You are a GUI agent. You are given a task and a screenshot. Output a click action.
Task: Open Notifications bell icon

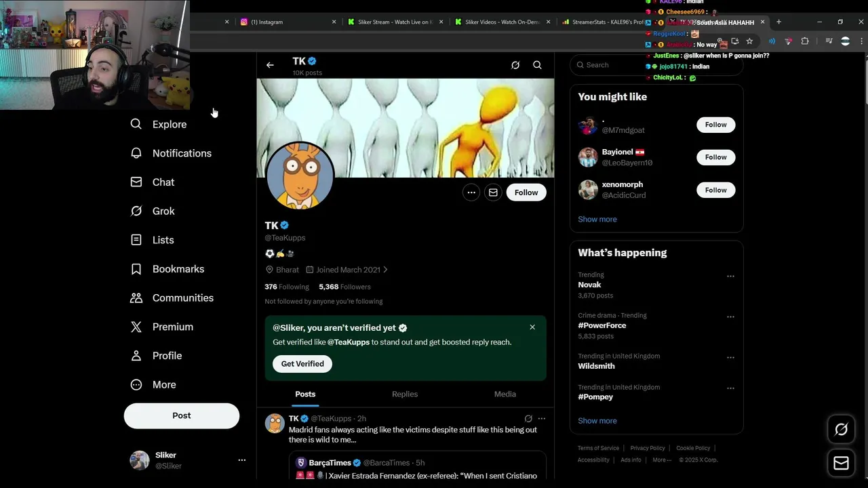136,153
